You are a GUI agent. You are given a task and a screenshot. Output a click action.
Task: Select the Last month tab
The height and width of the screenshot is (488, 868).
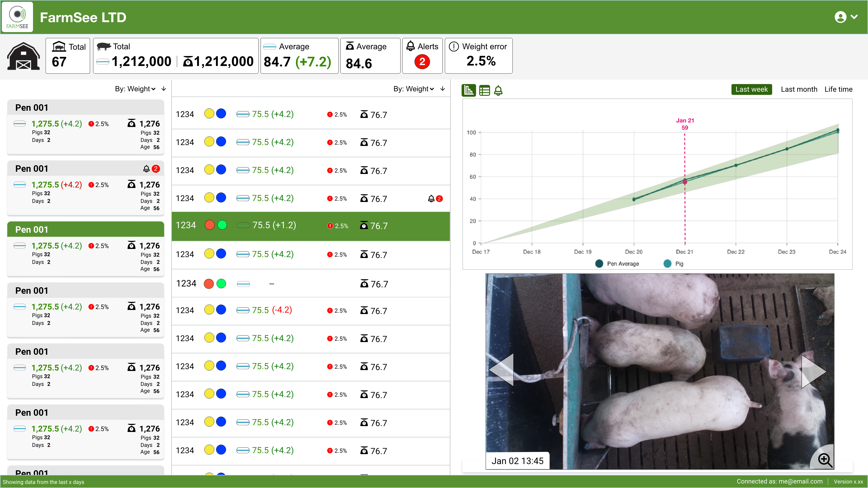799,89
